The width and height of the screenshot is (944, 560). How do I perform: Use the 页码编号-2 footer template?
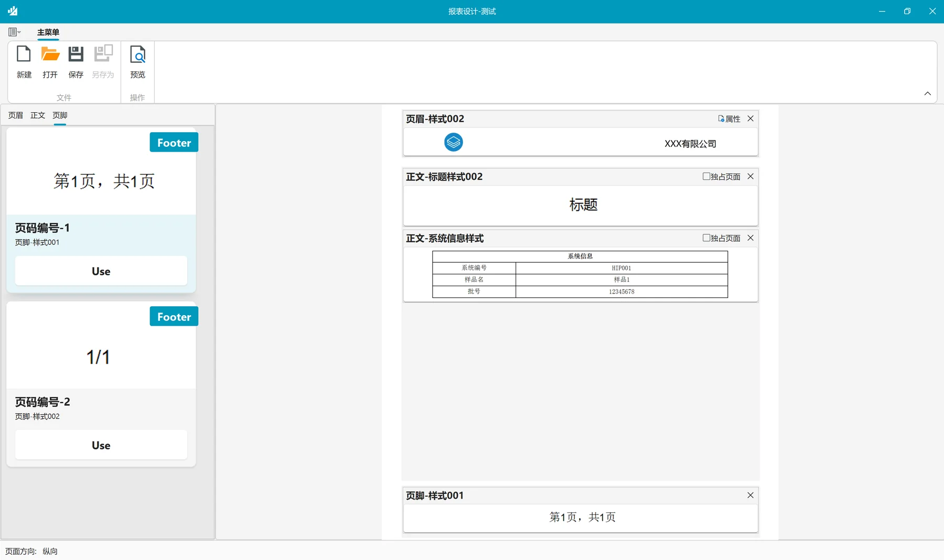[101, 445]
